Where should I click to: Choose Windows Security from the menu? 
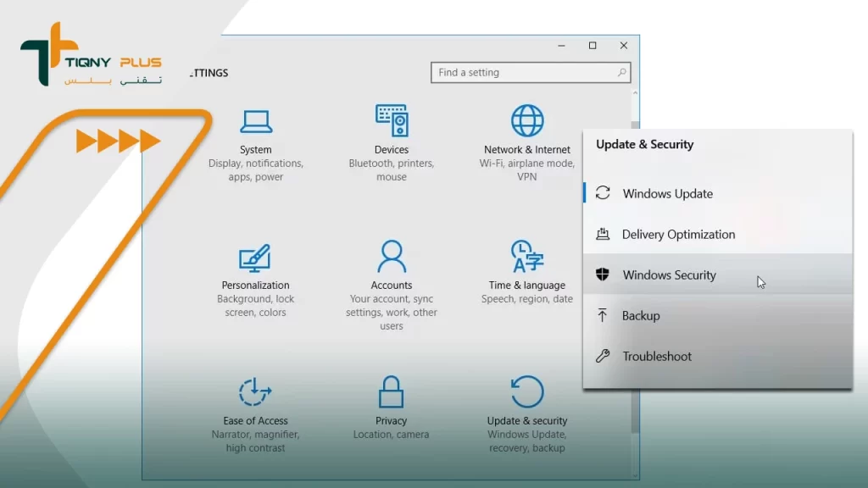click(x=718, y=274)
